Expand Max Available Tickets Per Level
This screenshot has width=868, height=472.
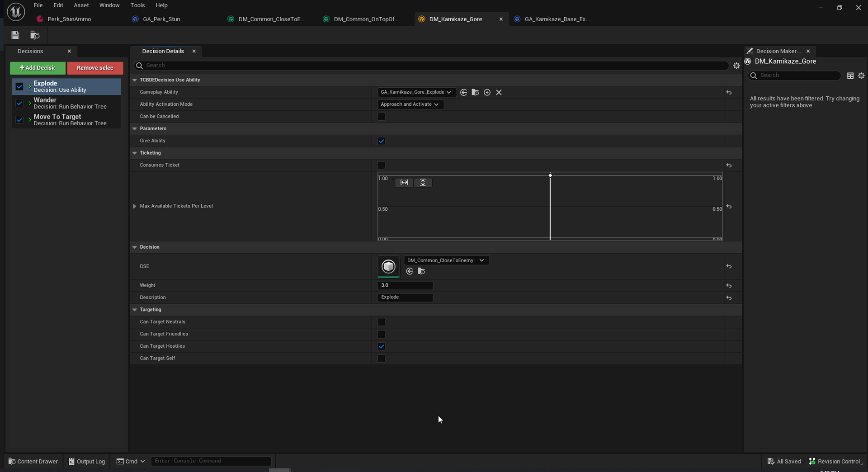(x=135, y=206)
